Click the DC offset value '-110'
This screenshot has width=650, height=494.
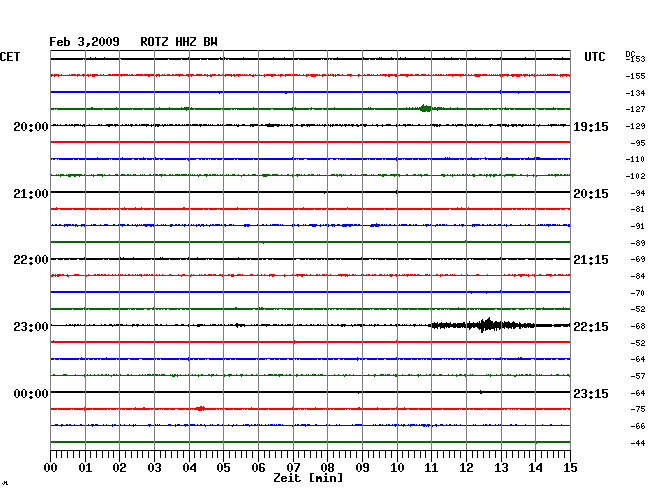click(635, 159)
